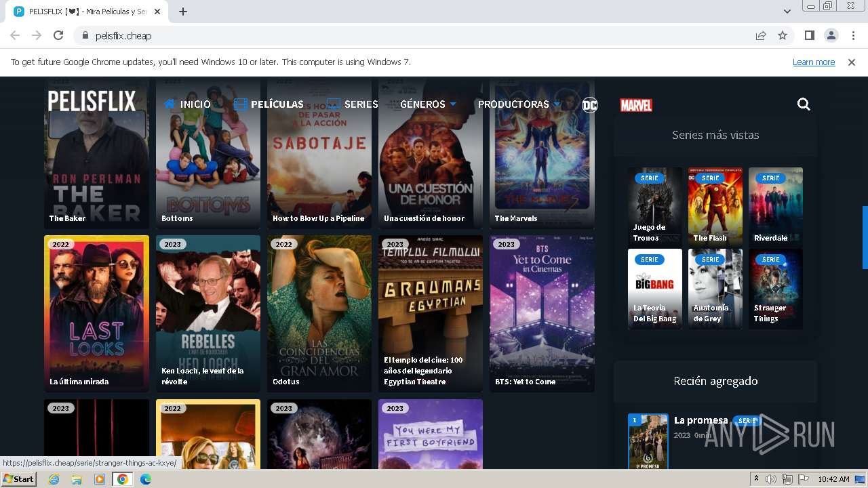Image resolution: width=868 pixels, height=488 pixels.
Task: Click the page vertical scrollbar thumb
Action: click(x=865, y=237)
